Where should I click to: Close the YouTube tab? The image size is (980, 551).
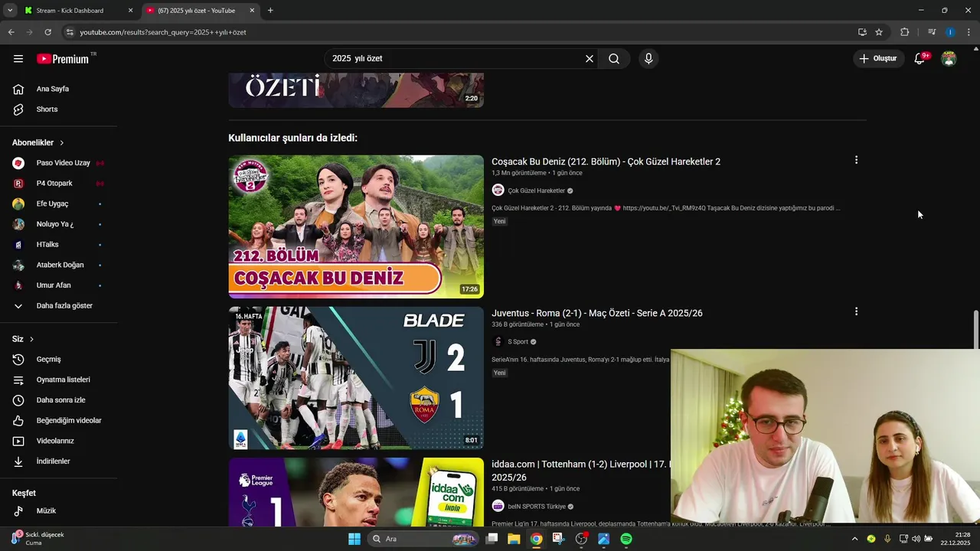click(253, 11)
